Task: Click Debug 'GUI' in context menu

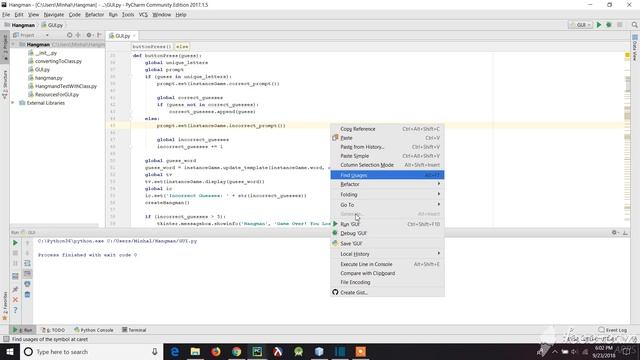Action: tap(387, 233)
